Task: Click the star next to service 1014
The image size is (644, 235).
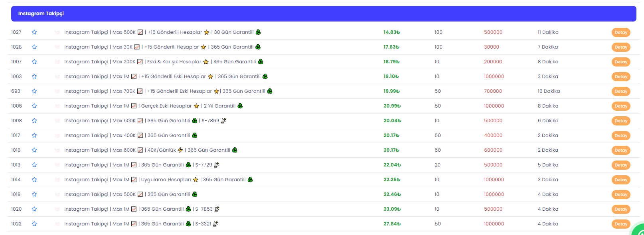Action: (34, 180)
